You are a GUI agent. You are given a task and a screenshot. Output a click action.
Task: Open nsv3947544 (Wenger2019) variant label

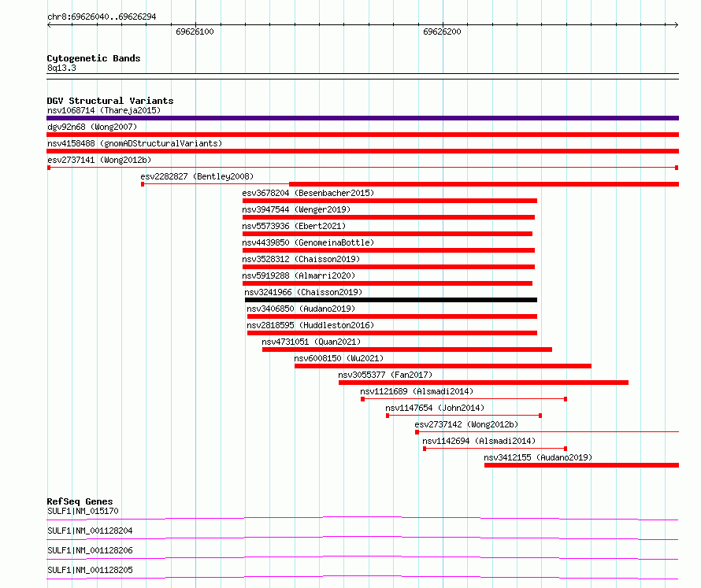coord(296,209)
